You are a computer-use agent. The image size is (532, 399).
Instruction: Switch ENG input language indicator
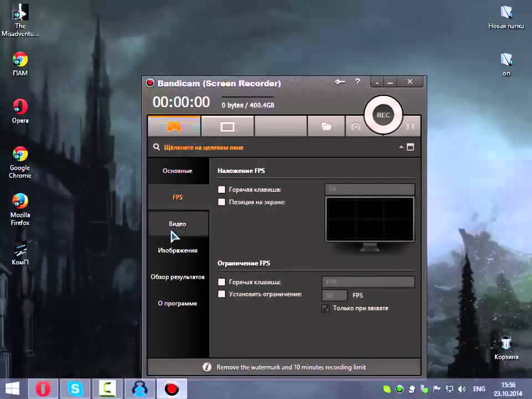[x=479, y=389]
